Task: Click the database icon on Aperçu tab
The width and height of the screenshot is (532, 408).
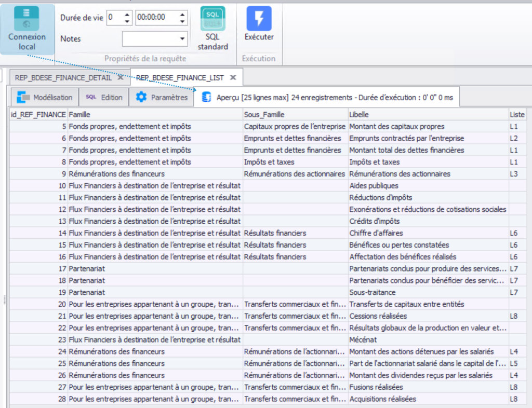Action: pos(206,97)
